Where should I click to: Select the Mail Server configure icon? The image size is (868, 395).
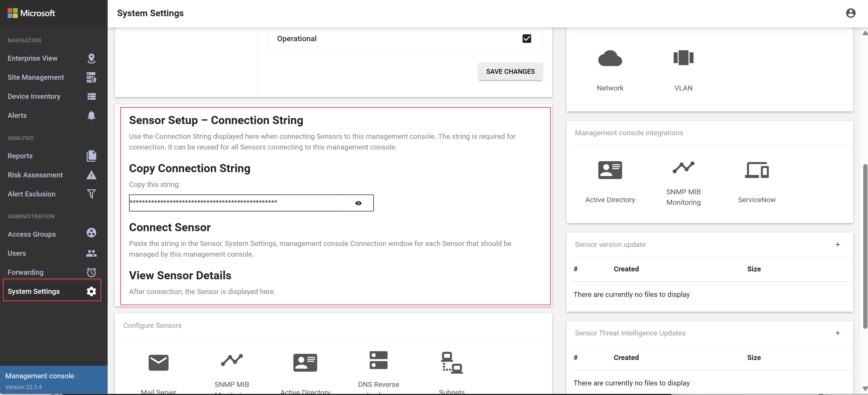(159, 363)
